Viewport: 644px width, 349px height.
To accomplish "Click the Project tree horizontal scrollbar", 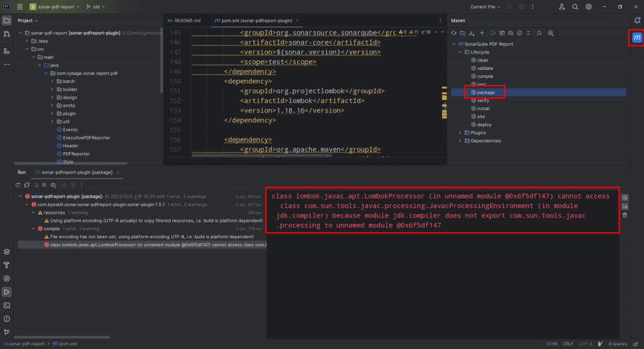I will pos(70,163).
